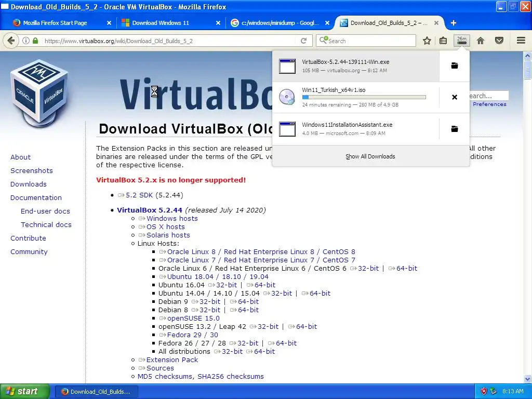Open a new tab with the plus button
The image size is (532, 399).
pos(454,23)
